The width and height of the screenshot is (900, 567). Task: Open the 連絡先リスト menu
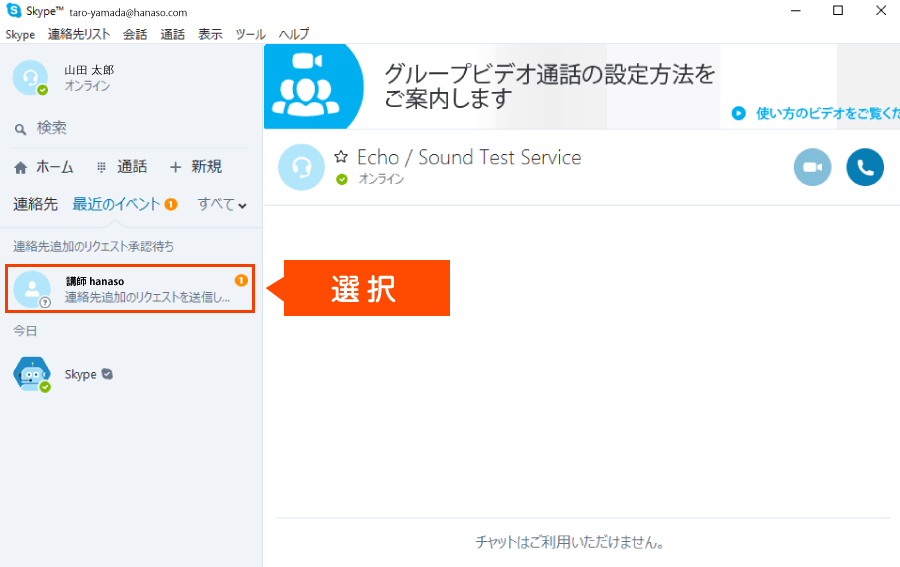[x=79, y=34]
